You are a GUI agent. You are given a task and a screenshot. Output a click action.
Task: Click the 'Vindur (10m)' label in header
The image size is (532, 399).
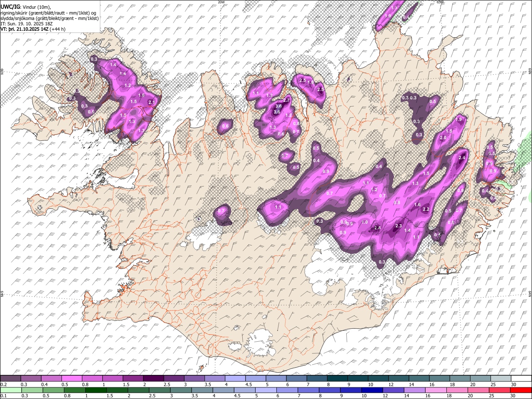tap(37, 7)
